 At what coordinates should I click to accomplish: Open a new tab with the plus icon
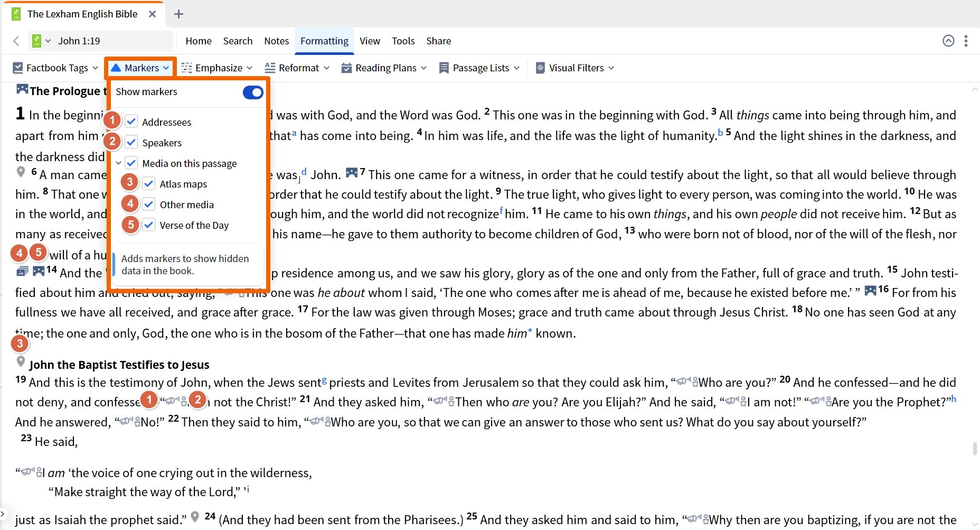point(178,14)
